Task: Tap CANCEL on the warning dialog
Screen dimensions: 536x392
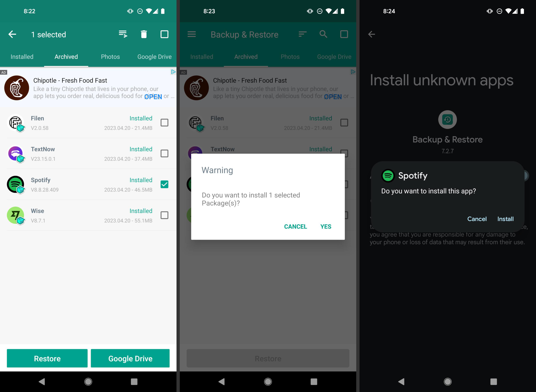Action: [295, 226]
